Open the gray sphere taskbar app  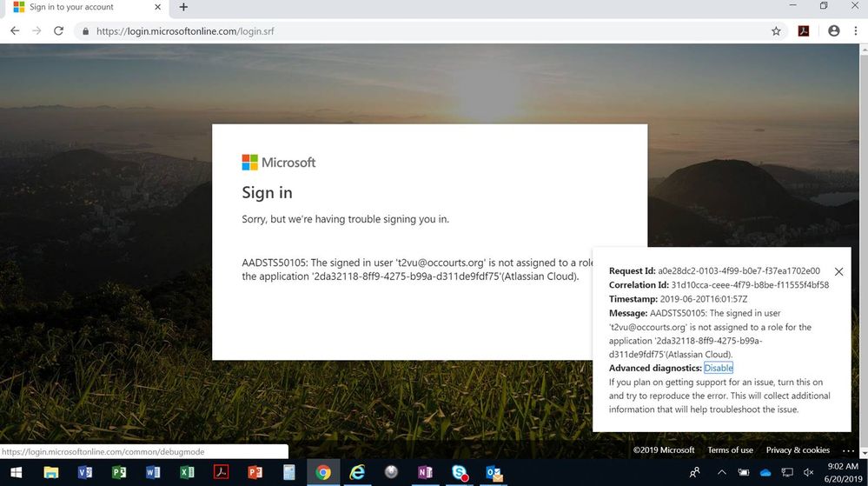[x=391, y=472]
